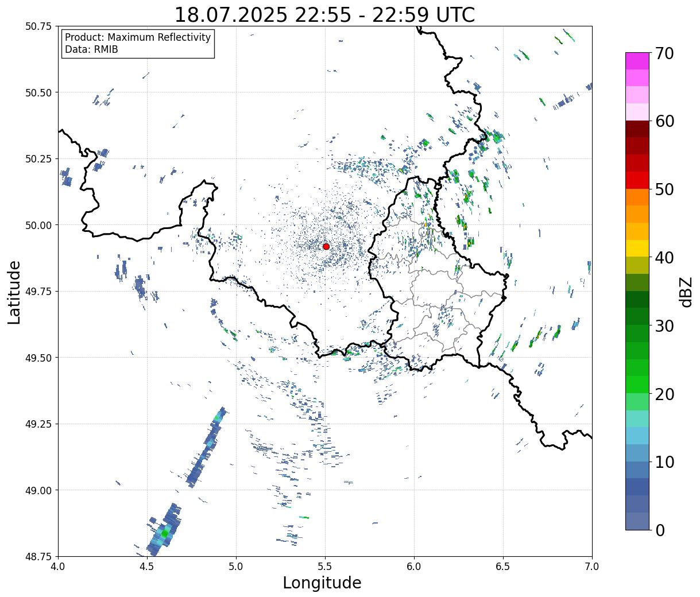
Task: Click latitude tick label '49.25'
Action: click(38, 424)
